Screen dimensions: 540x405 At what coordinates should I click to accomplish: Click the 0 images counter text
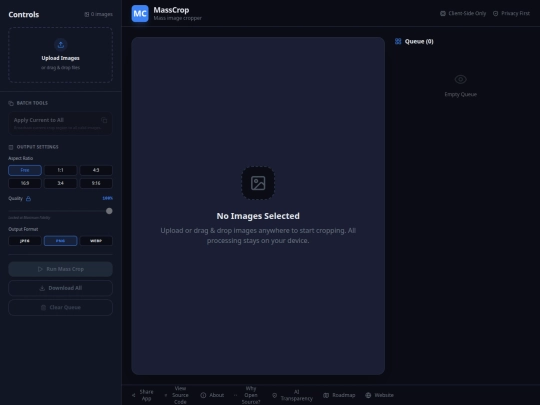[102, 14]
